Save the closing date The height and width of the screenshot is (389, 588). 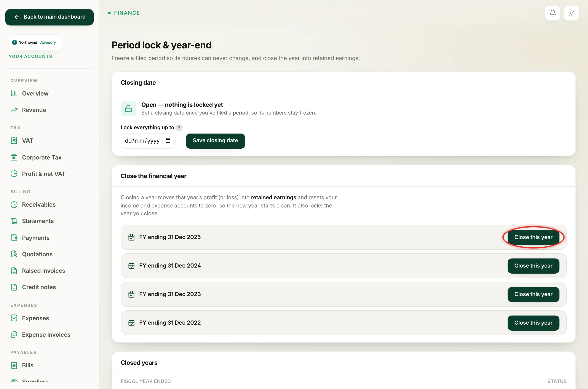pyautogui.click(x=215, y=141)
